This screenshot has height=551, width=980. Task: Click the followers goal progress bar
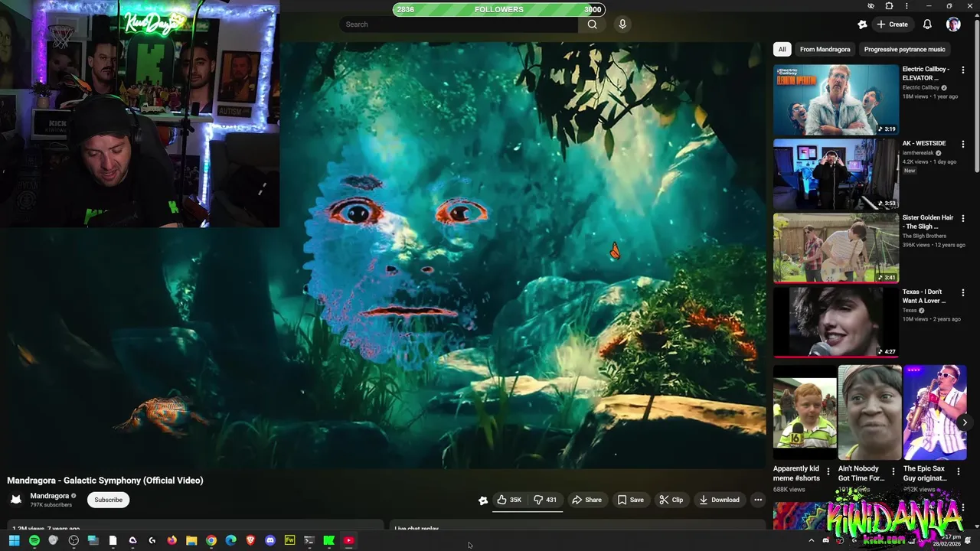(499, 9)
